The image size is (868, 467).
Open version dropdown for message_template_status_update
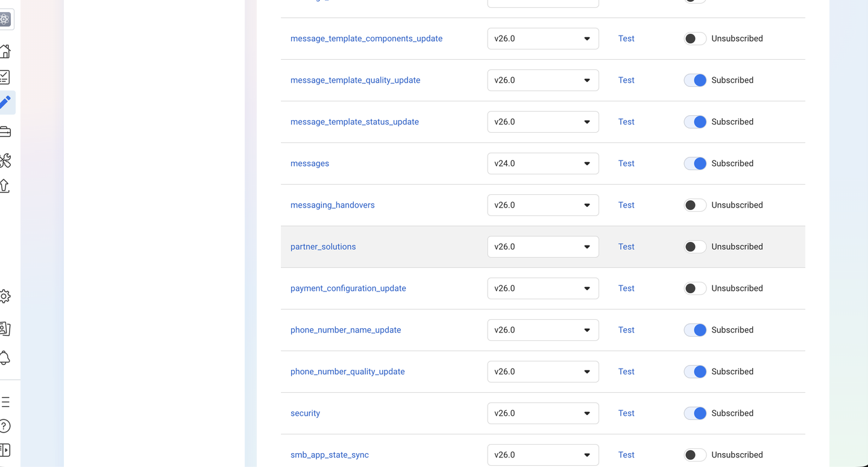click(x=543, y=122)
